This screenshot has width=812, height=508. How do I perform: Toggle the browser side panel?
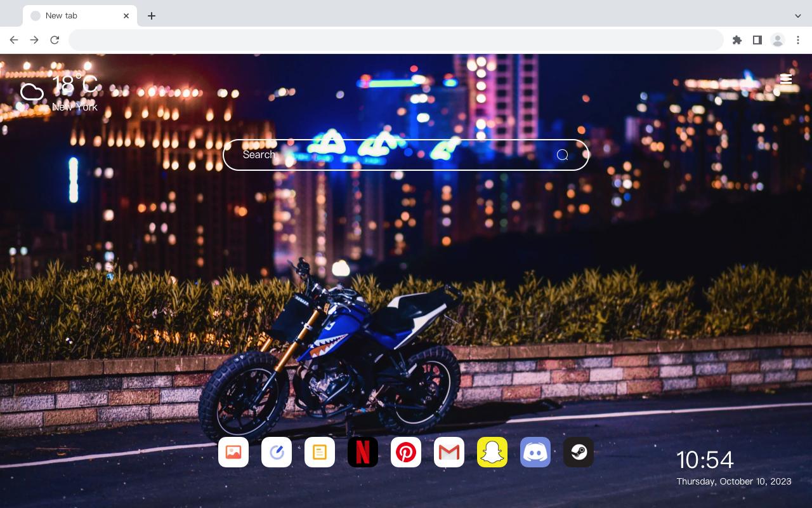coord(757,40)
